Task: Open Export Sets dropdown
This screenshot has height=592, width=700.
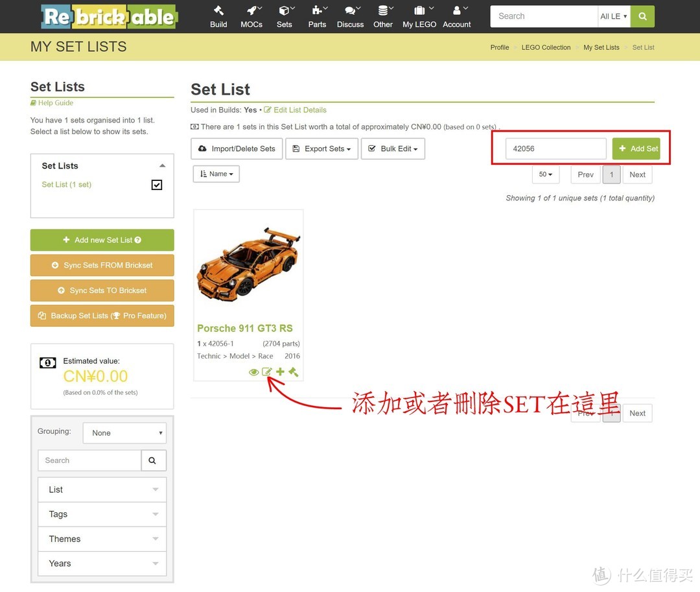Action: coord(321,148)
